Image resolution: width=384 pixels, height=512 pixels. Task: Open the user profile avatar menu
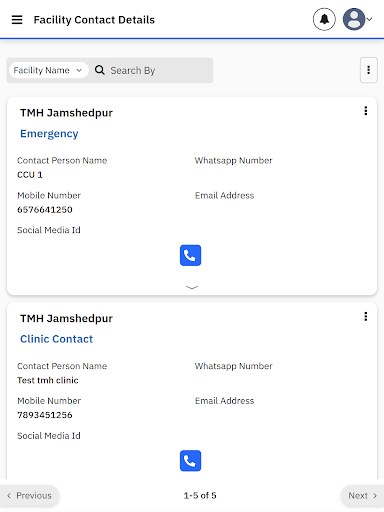tap(354, 19)
